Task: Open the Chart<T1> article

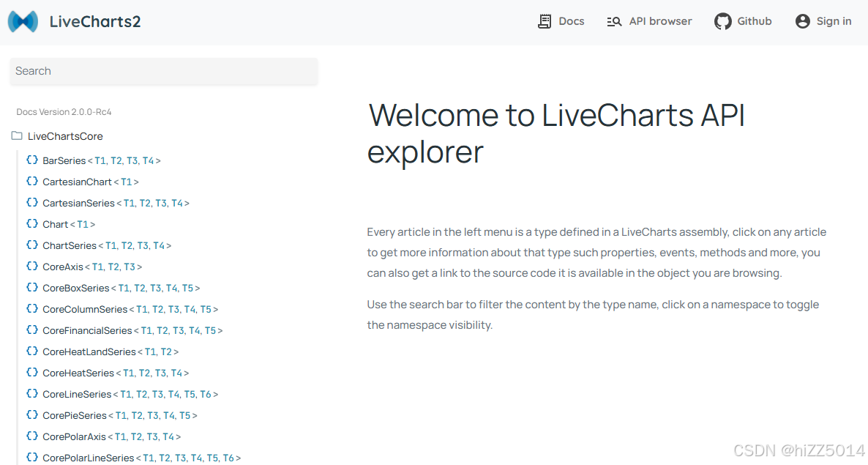Action: coord(69,224)
